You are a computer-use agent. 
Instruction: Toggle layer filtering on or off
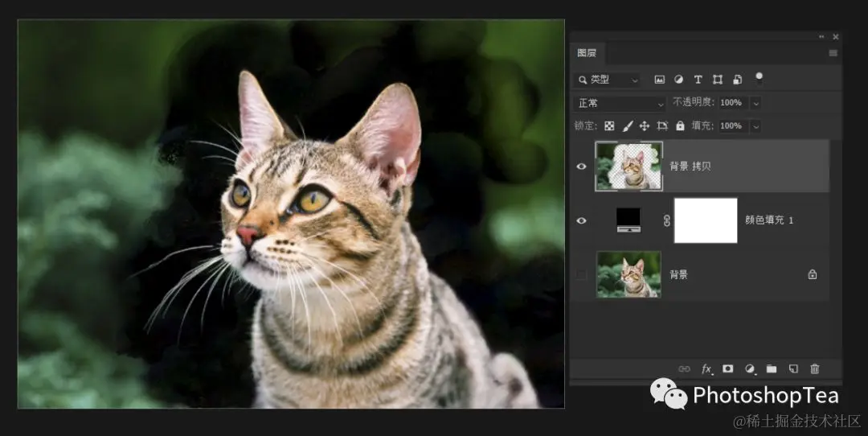pyautogui.click(x=759, y=78)
